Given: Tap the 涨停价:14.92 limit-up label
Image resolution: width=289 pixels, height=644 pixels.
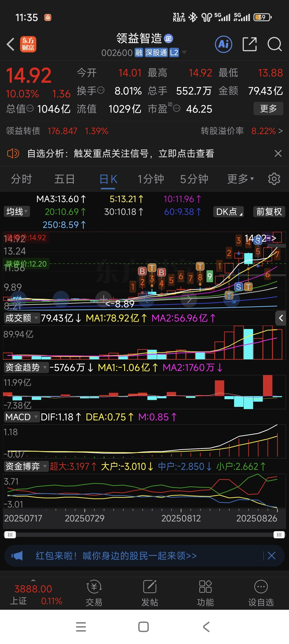Looking at the screenshot, I should click(x=26, y=238).
